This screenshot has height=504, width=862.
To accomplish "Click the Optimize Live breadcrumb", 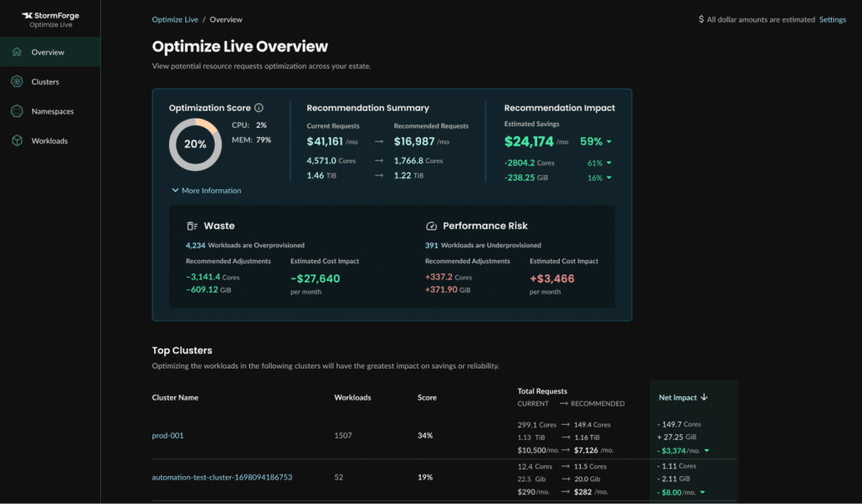I will coord(175,19).
